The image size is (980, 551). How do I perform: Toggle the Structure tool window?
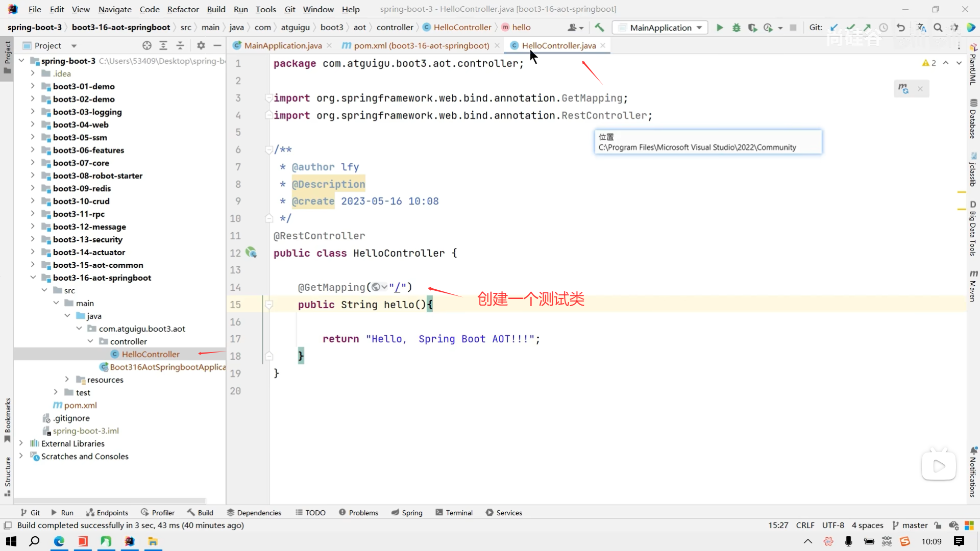pyautogui.click(x=7, y=475)
